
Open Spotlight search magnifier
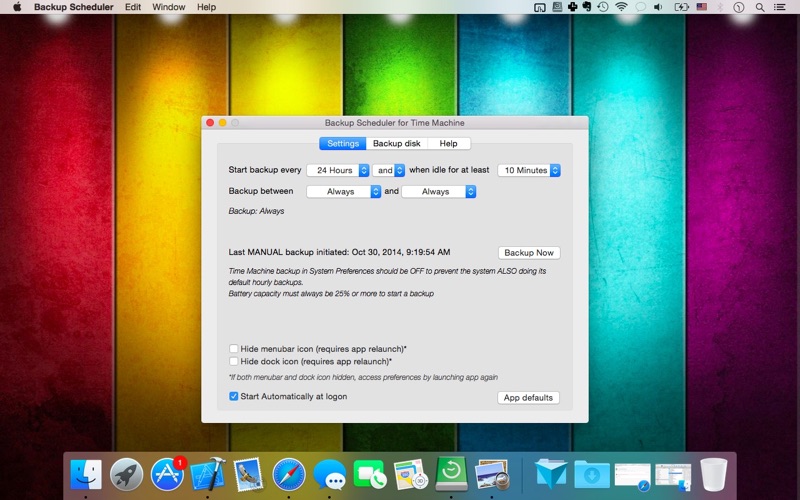coord(760,7)
